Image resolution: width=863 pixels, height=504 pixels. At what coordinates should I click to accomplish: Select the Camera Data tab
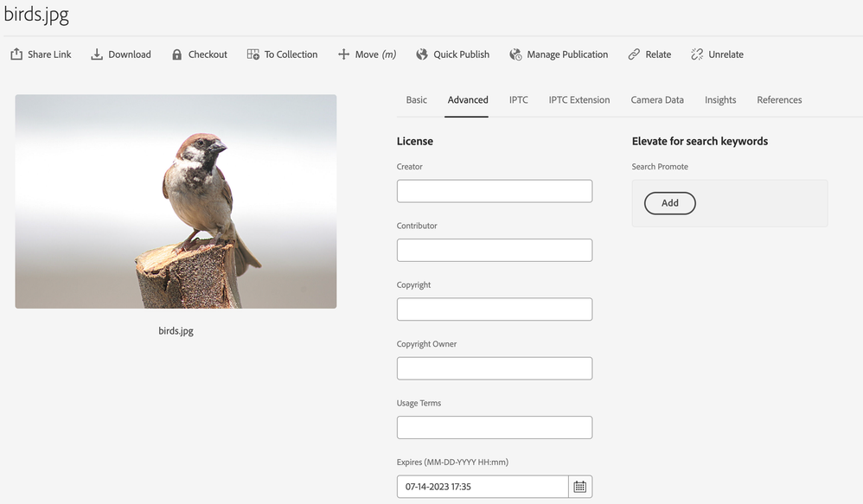coord(657,100)
